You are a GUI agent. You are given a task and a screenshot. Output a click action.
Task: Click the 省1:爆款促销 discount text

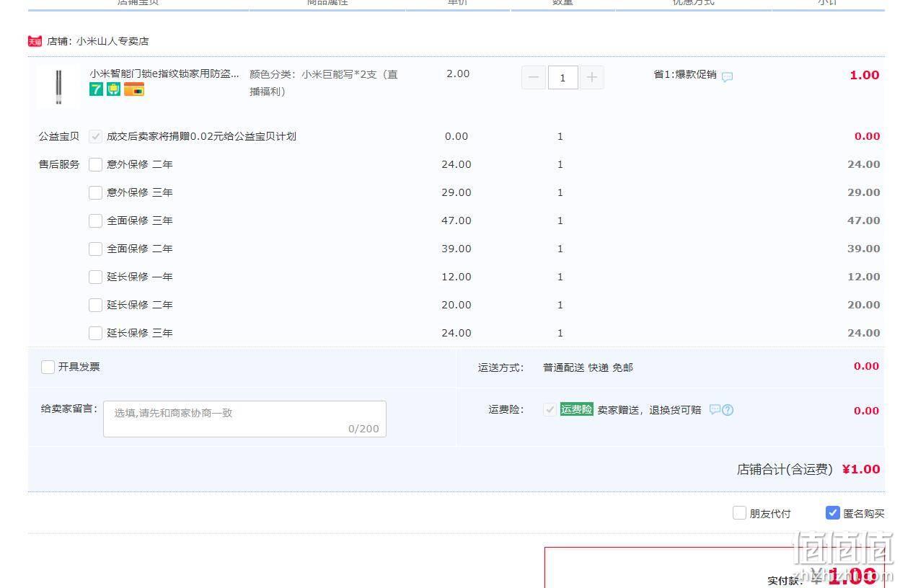(685, 74)
